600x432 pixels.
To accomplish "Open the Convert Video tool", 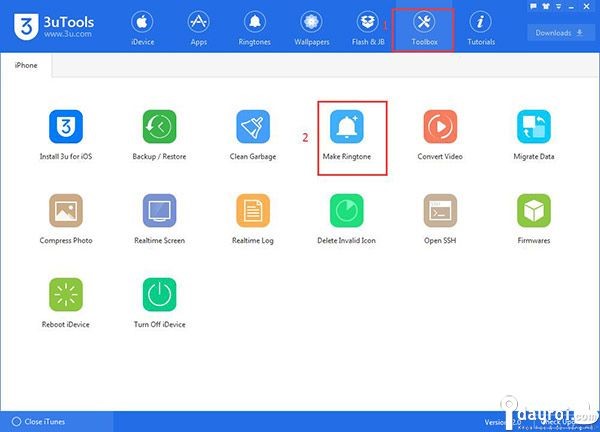I will click(x=439, y=128).
